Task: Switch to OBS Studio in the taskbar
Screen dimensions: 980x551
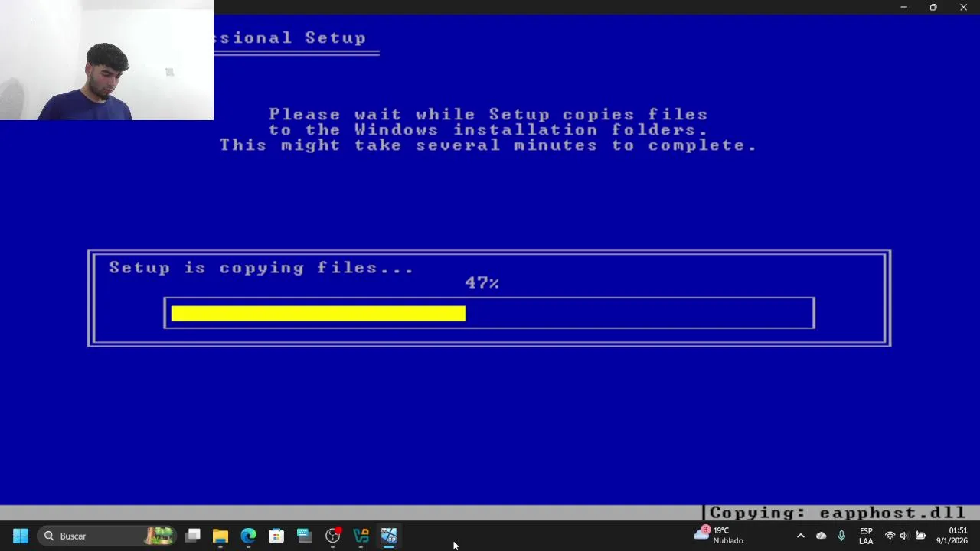Action: click(x=333, y=536)
